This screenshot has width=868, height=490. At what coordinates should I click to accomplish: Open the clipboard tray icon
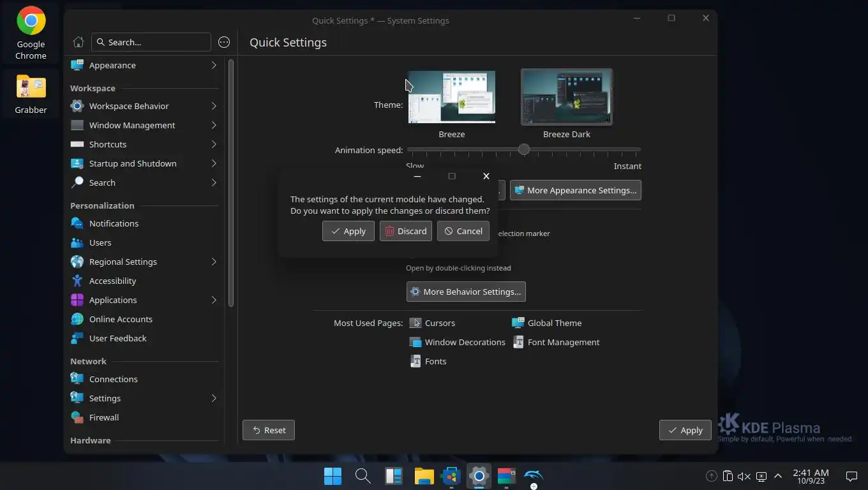pos(728,476)
